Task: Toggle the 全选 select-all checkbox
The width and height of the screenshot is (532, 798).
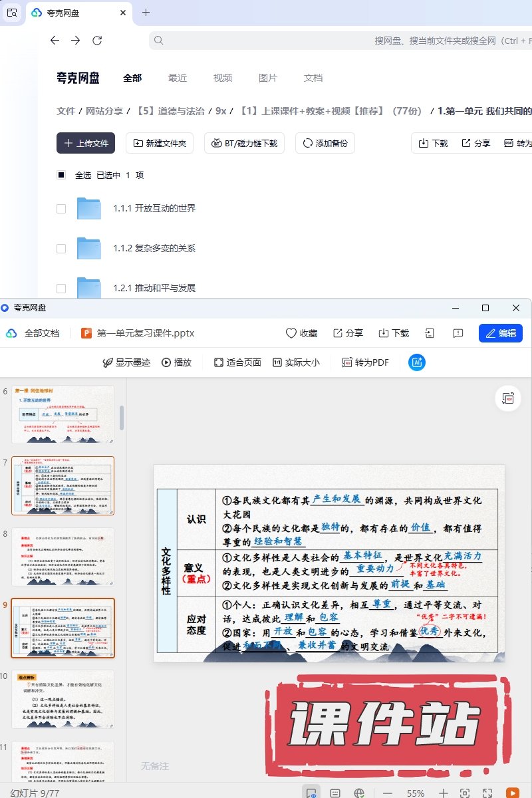Action: coord(61,176)
